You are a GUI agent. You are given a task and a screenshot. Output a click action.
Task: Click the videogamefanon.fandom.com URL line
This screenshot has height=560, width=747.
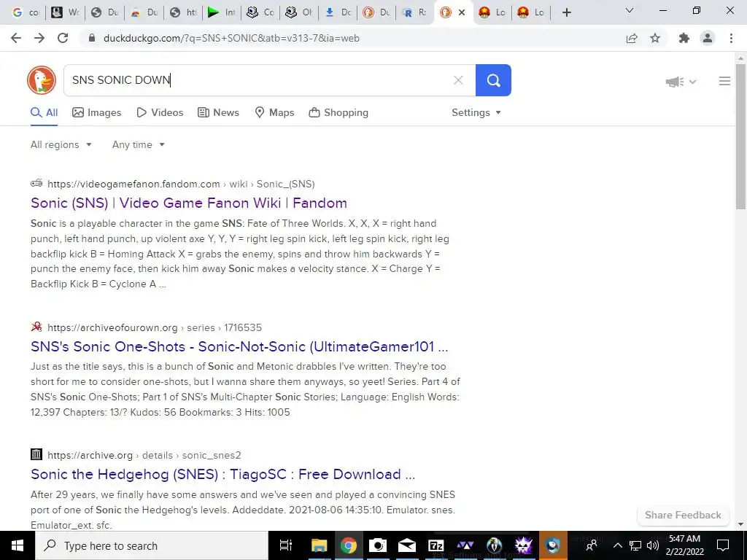coord(181,184)
